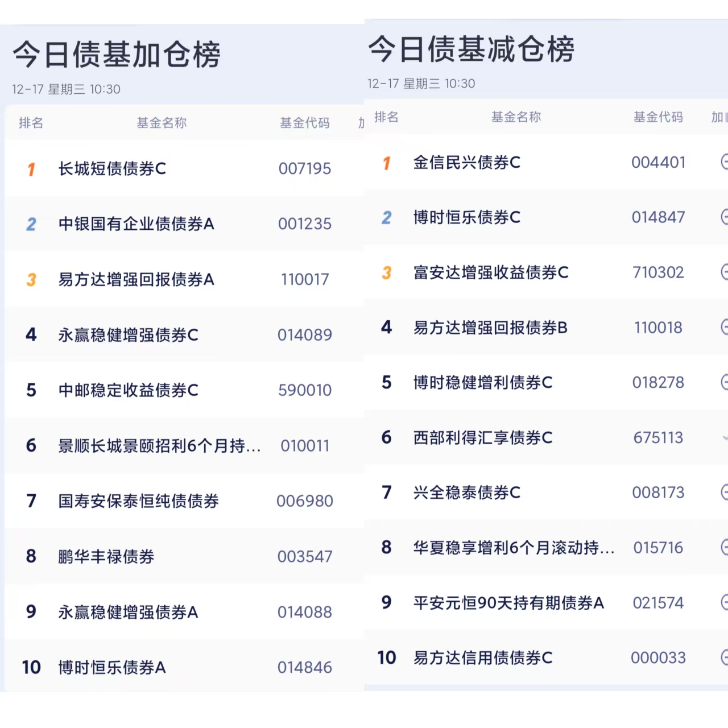Open 国寿安保泰恒纯债债券 row
The height and width of the screenshot is (728, 728).
138,501
